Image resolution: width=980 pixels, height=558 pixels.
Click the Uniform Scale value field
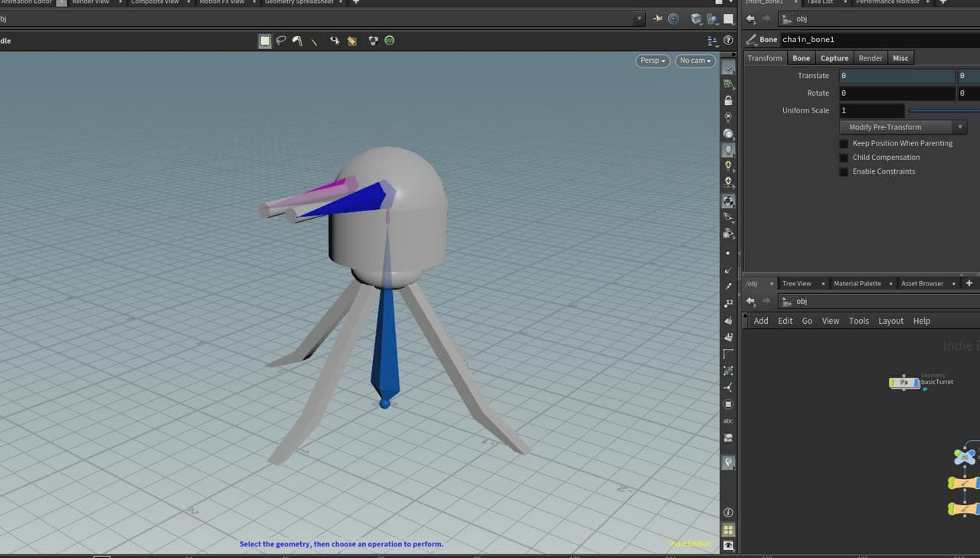[871, 110]
